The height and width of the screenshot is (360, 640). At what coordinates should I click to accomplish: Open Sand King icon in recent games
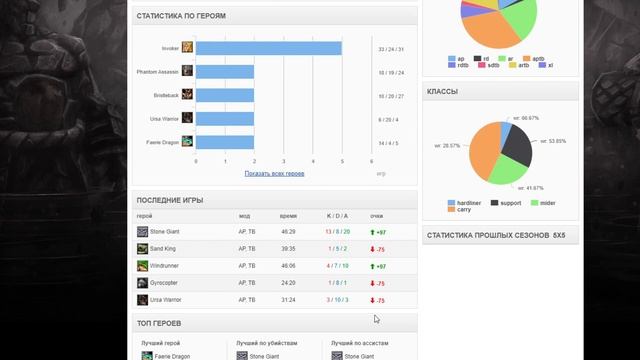[x=142, y=249]
